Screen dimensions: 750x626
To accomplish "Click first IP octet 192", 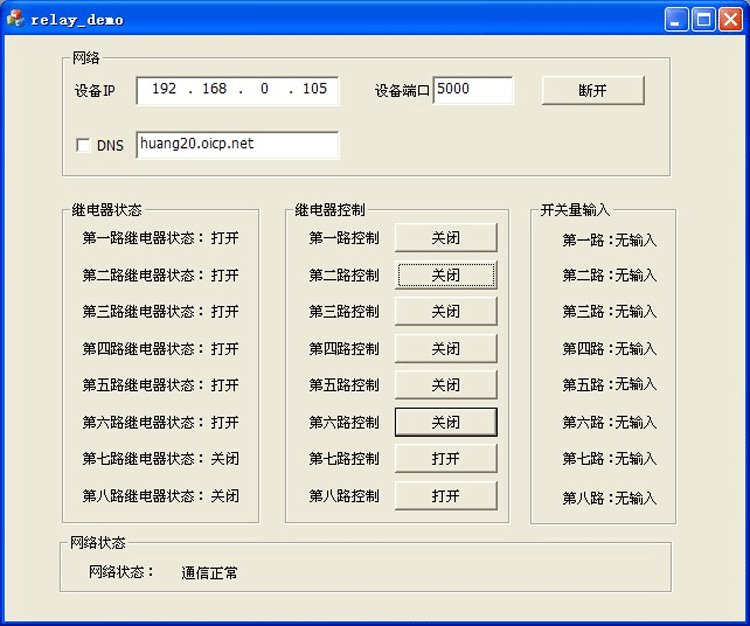I will (x=164, y=90).
